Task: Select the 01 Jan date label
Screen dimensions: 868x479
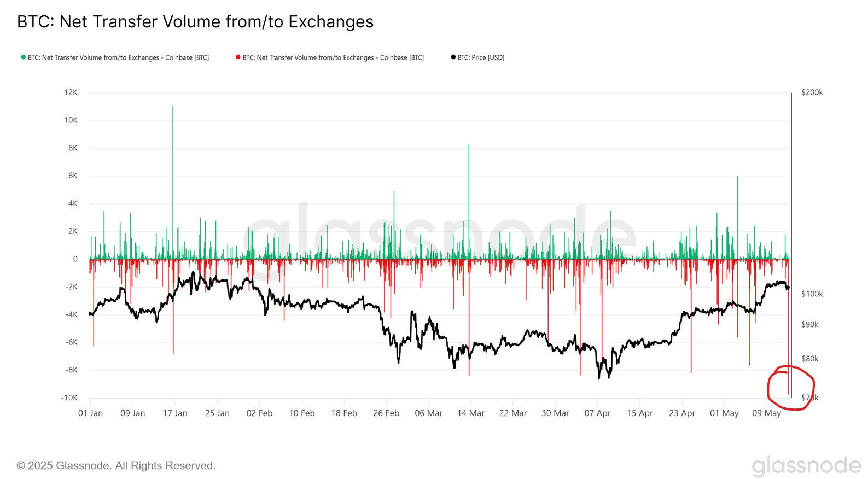Action: tap(90, 413)
